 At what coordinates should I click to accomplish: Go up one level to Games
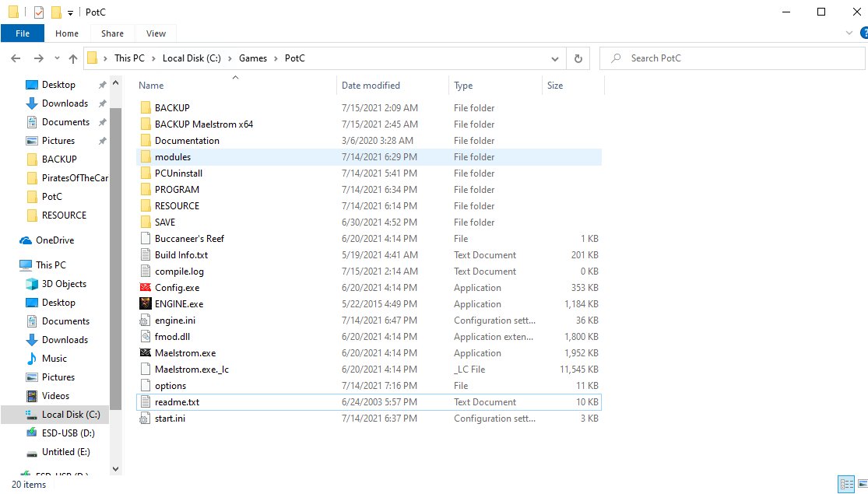pos(73,58)
